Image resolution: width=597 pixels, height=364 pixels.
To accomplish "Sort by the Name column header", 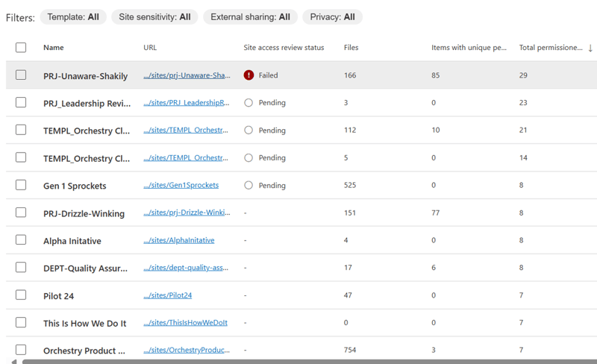I will (x=53, y=48).
